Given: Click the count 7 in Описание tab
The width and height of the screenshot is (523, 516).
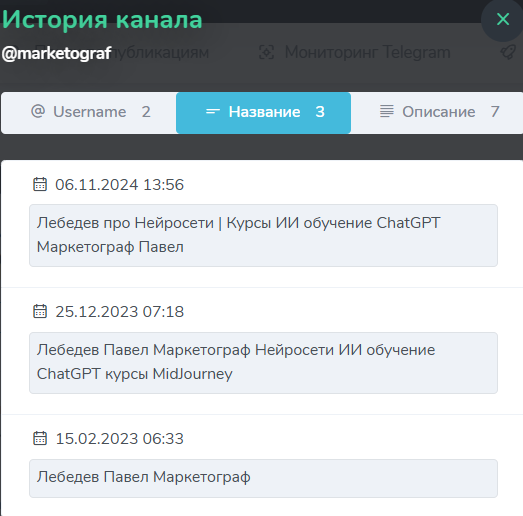Looking at the screenshot, I should tap(495, 112).
